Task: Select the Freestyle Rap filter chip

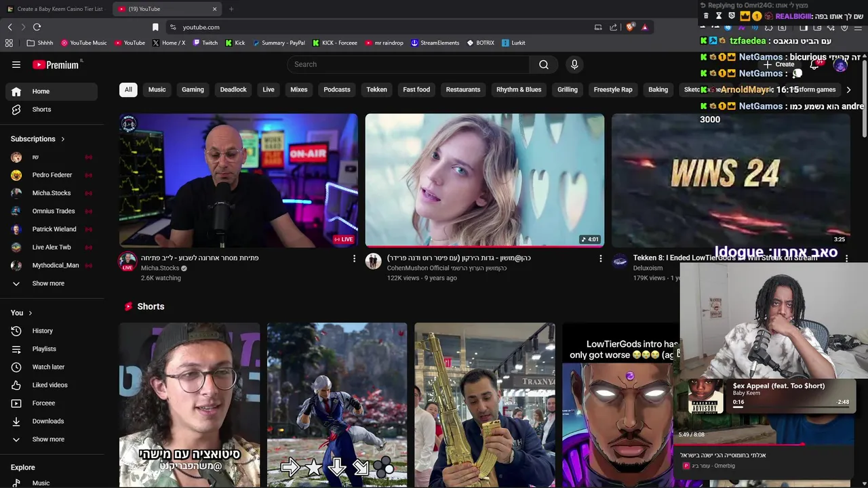Action: [x=613, y=89]
